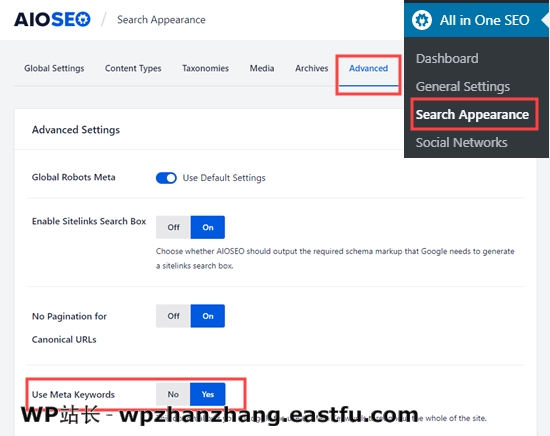Image resolution: width=550 pixels, height=436 pixels.
Task: Select Yes for Use Meta Keywords
Action: (x=208, y=394)
